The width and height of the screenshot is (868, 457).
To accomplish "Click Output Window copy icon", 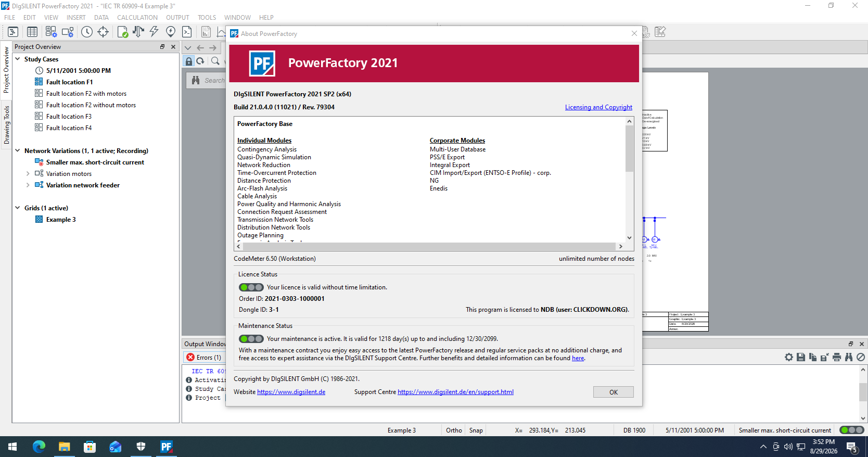I will click(813, 357).
